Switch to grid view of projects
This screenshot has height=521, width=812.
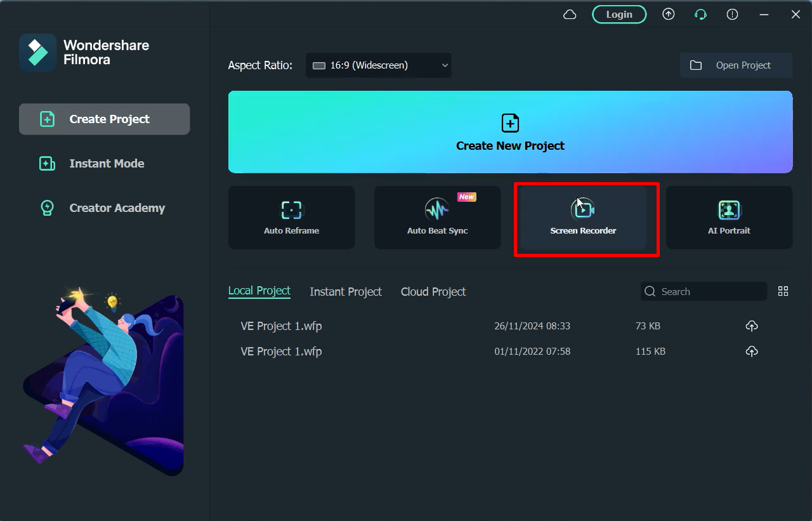point(783,291)
